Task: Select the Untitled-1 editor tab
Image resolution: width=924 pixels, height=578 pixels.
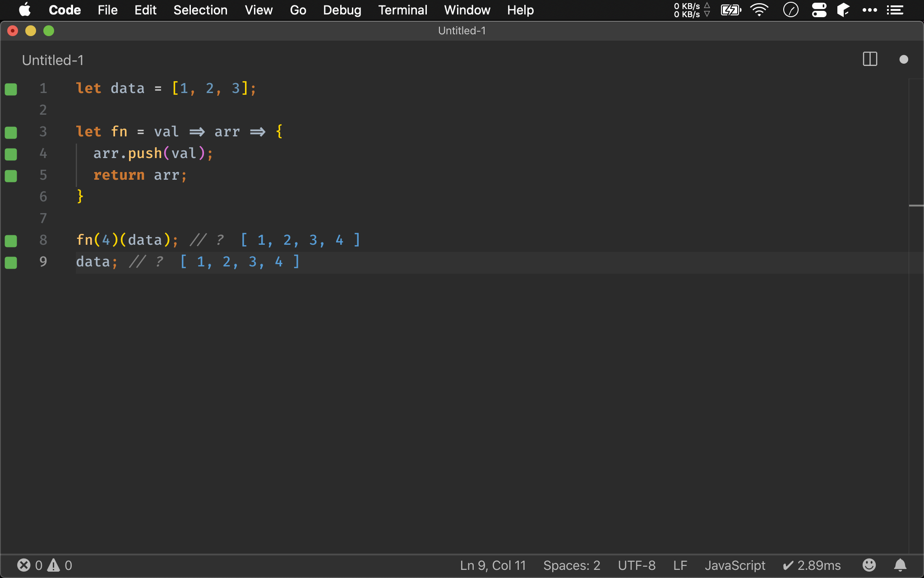Action: 53,60
